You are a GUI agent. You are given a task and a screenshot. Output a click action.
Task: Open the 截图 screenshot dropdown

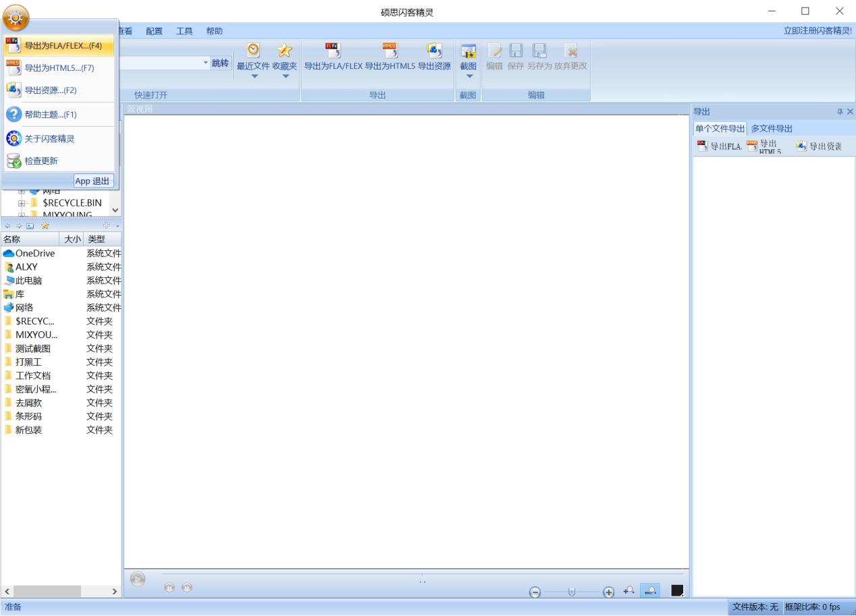469,60
